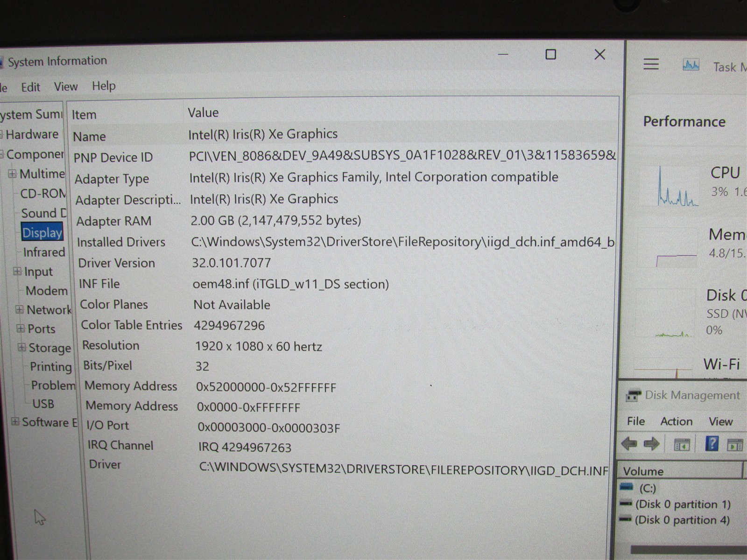
Task: Open the View menu in System Information
Action: click(x=66, y=87)
